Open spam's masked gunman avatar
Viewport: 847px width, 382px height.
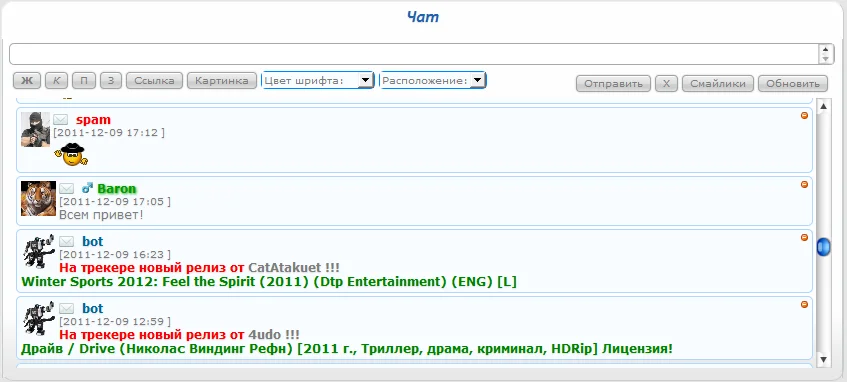(x=35, y=130)
